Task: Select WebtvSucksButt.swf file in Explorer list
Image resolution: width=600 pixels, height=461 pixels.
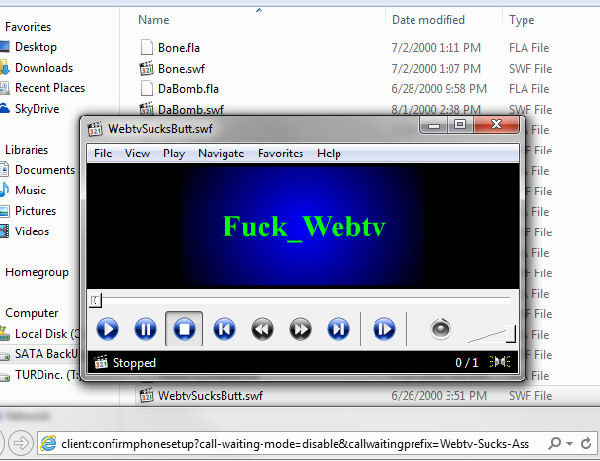Action: (210, 396)
